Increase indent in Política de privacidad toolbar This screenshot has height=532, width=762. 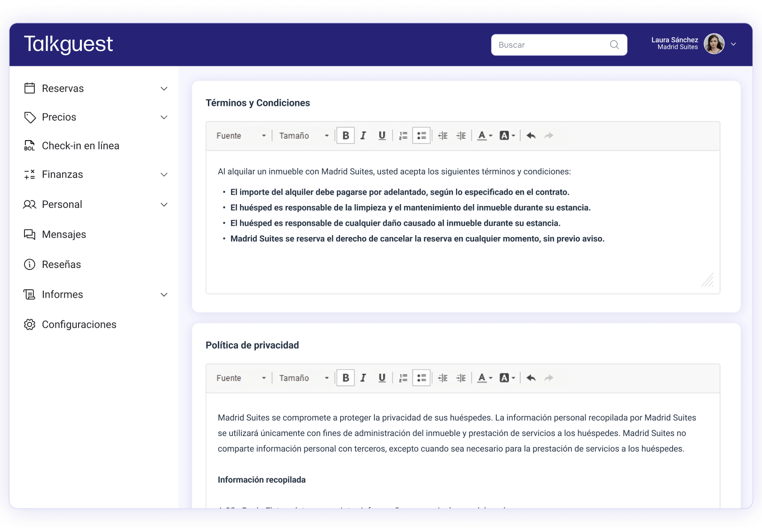coord(461,378)
